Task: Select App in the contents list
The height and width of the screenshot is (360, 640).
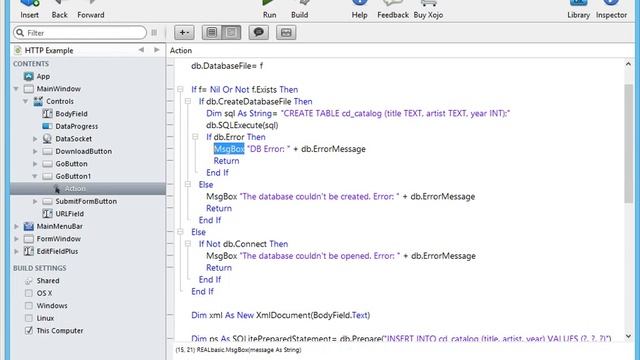Action: pyautogui.click(x=43, y=76)
